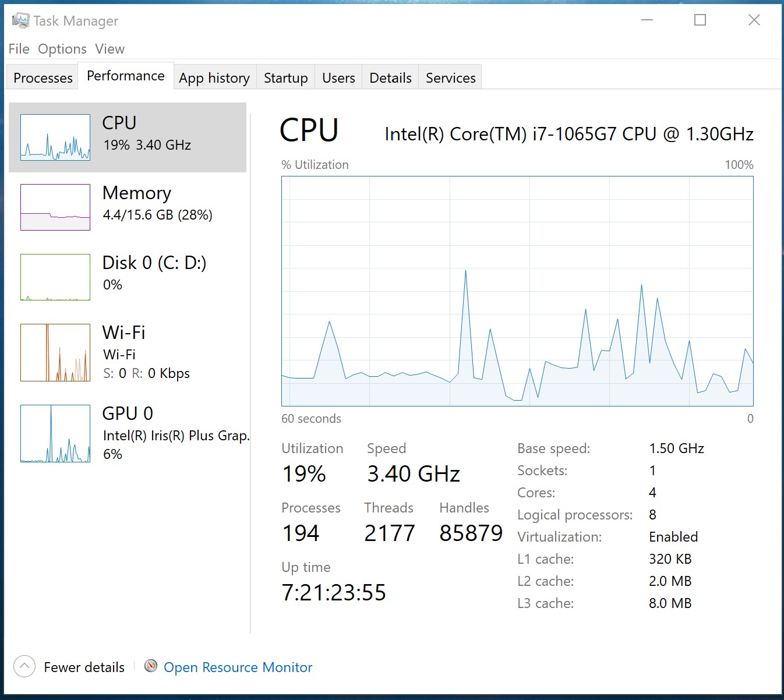
Task: Minimize the Task Manager window
Action: pyautogui.click(x=647, y=20)
